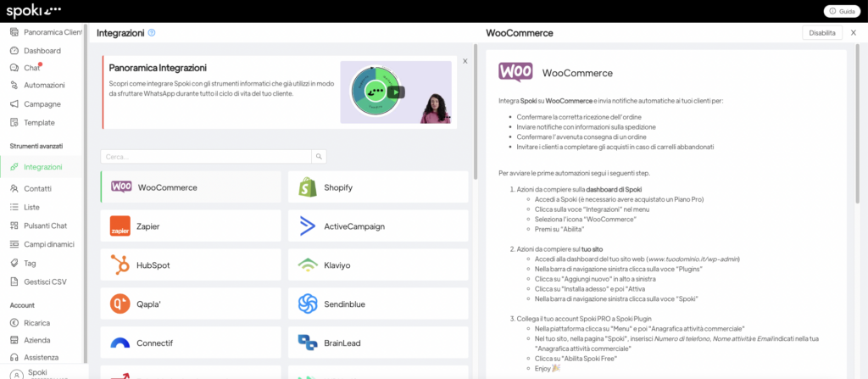The image size is (868, 379).
Task: Open the Guida help button
Action: (841, 11)
